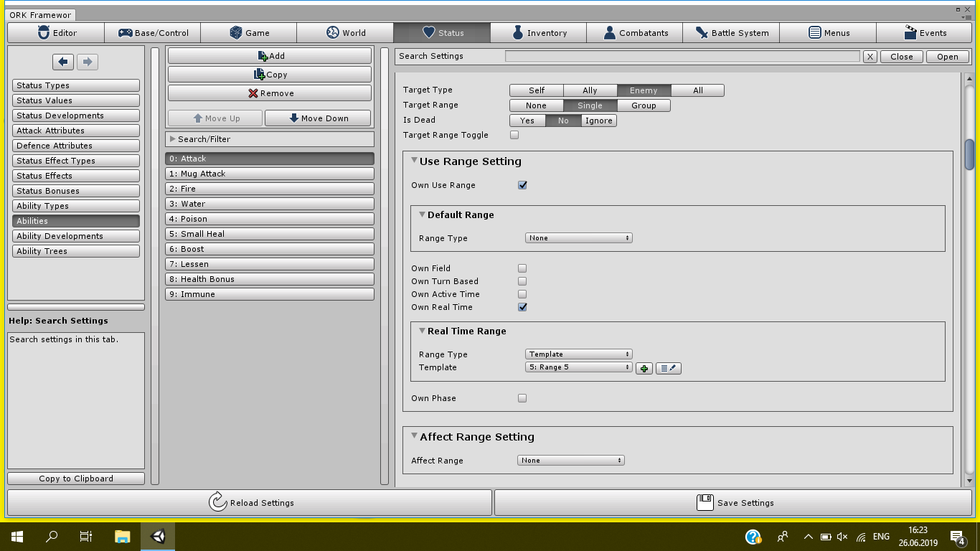Enable Own Phase checkbox
The width and height of the screenshot is (980, 551).
(x=522, y=398)
